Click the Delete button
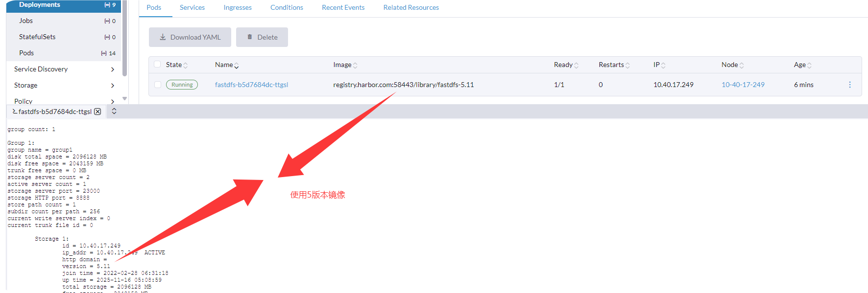 point(262,37)
